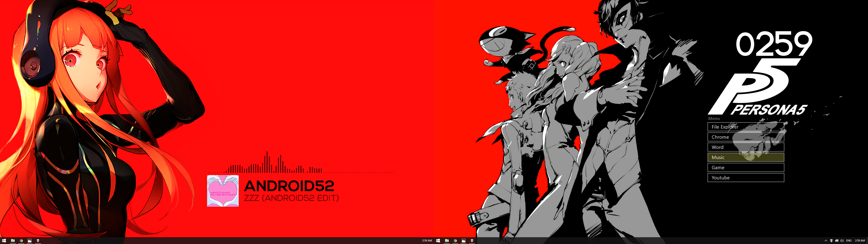Click Word launcher button
Screen dimensions: 868x244
[745, 147]
